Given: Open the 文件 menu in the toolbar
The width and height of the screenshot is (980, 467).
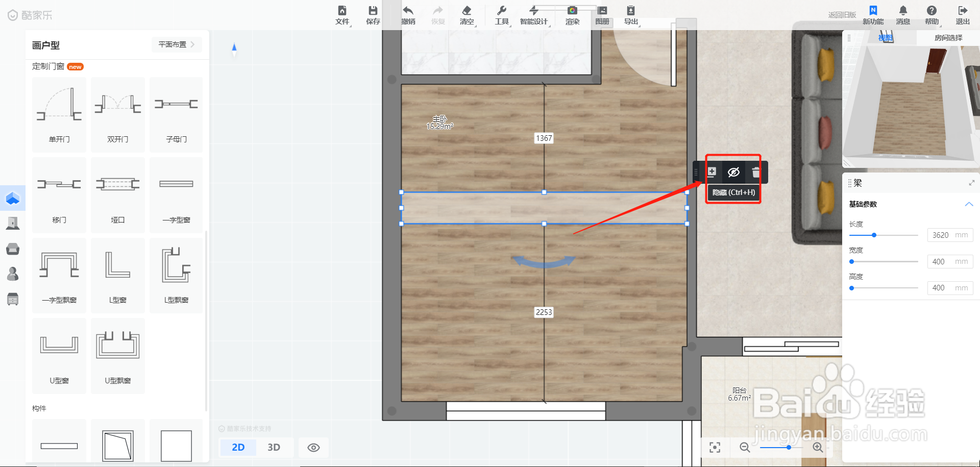Looking at the screenshot, I should 342,15.
